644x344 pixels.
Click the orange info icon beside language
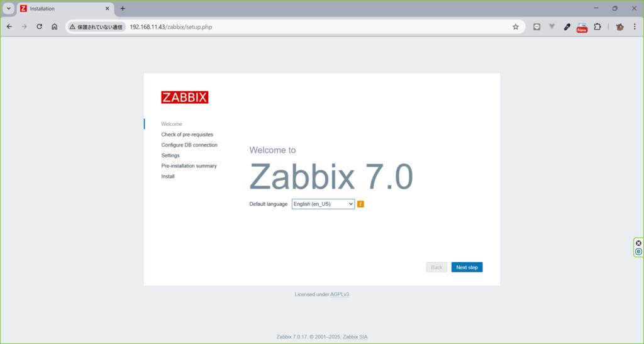[x=360, y=204]
